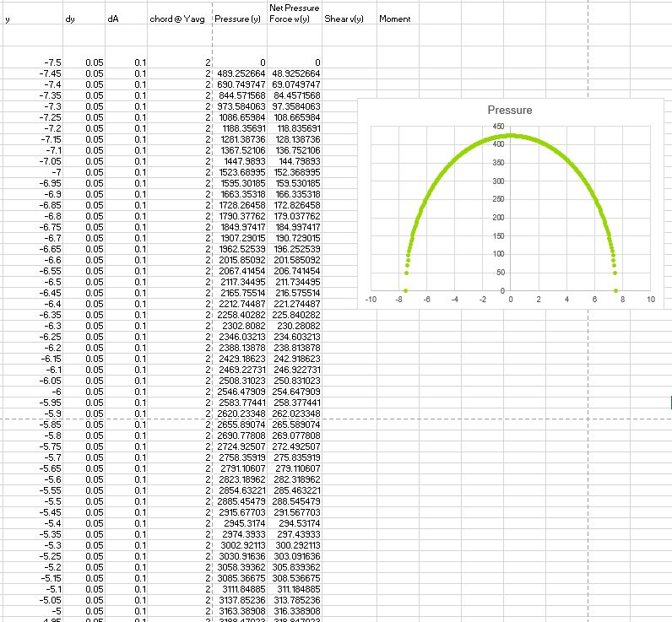Select pressure cell 3163.38908

click(x=240, y=611)
